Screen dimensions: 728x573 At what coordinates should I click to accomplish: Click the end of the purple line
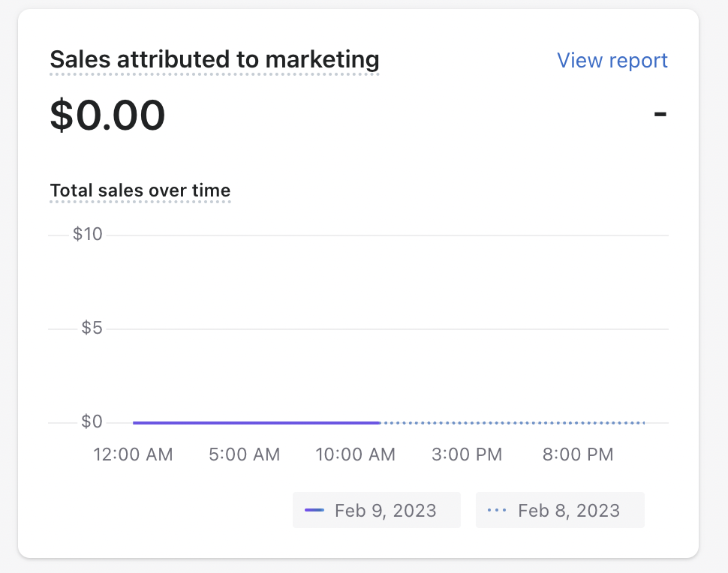[378, 423]
